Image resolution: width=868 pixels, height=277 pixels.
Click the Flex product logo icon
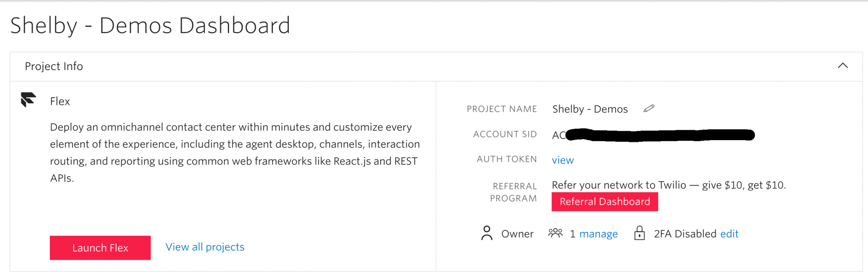(28, 99)
